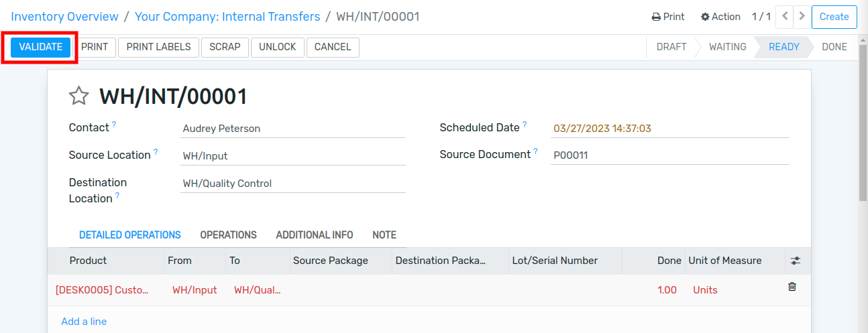Screen dimensions: 868x333
Task: Go to previous record arrow
Action: coord(785,17)
